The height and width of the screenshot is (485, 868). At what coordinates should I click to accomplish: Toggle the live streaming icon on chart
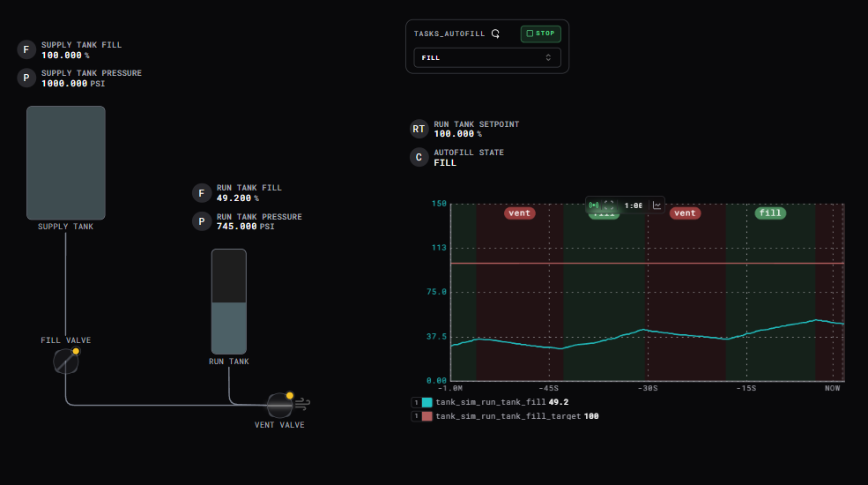pyautogui.click(x=594, y=205)
